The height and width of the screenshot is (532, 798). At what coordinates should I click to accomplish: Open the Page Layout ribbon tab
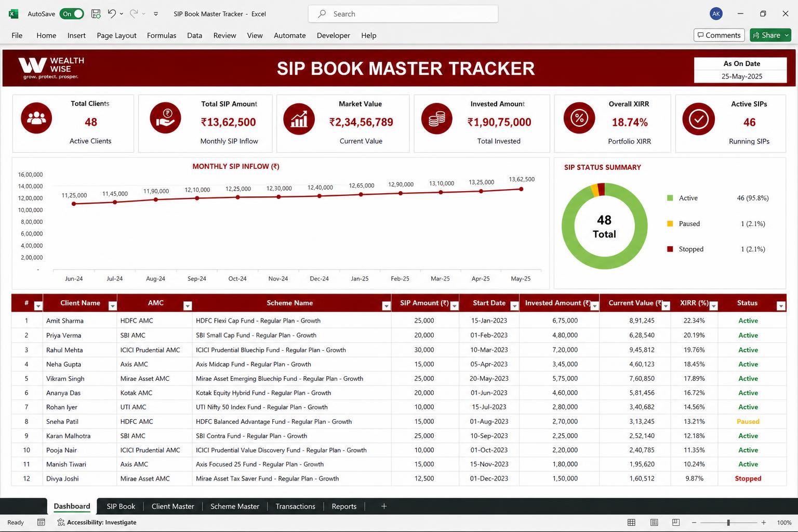[x=116, y=35]
